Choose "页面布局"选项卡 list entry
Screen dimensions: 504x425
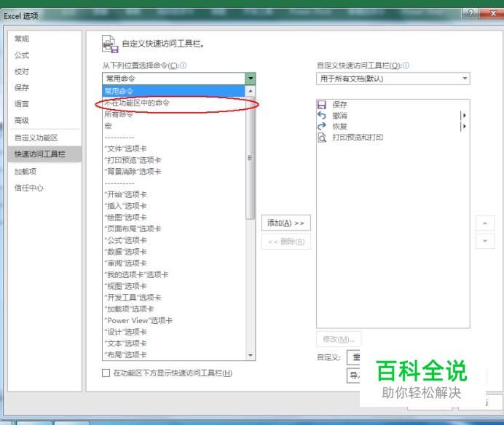[x=174, y=229]
